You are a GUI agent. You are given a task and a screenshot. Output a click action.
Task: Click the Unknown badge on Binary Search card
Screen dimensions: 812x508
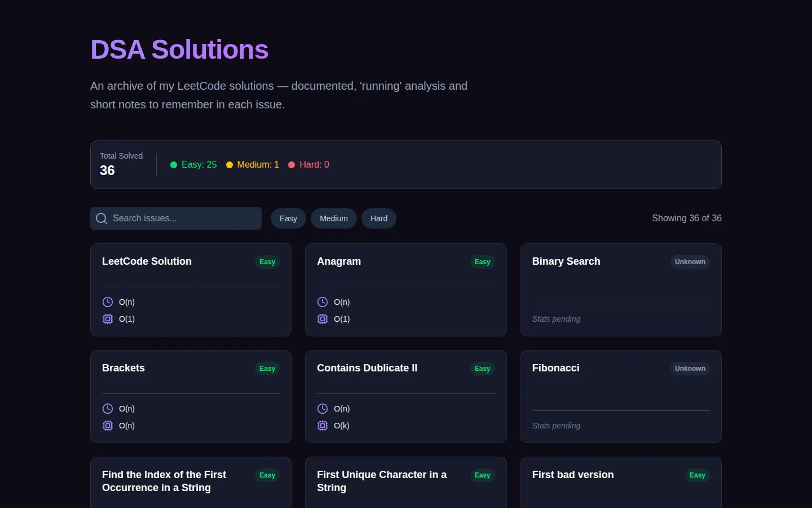click(690, 262)
